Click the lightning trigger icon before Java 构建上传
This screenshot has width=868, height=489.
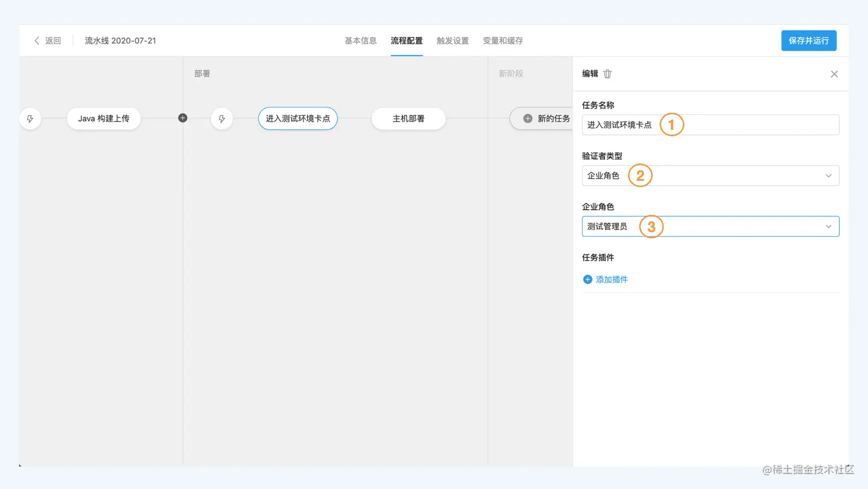point(30,119)
